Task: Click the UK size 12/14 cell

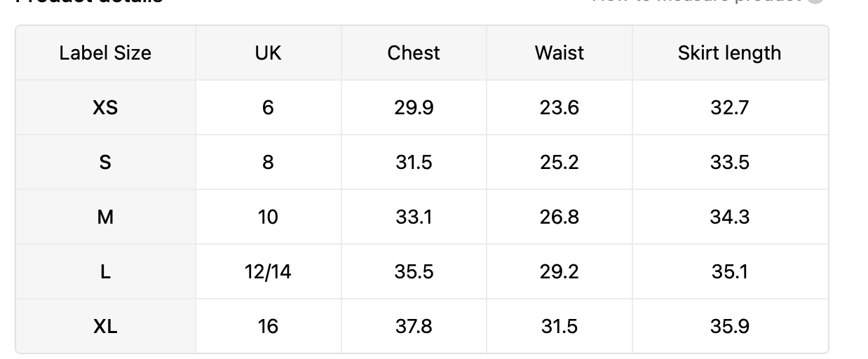Action: tap(269, 271)
